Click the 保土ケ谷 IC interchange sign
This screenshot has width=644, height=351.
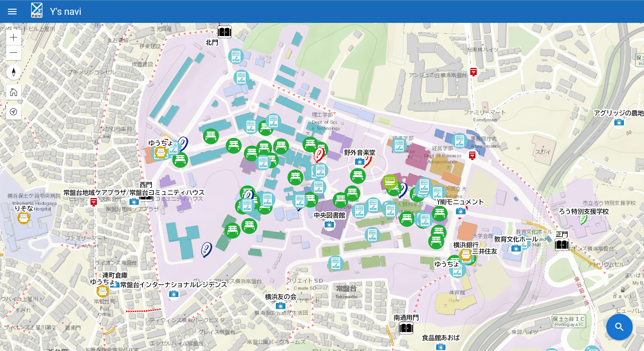coord(569,321)
